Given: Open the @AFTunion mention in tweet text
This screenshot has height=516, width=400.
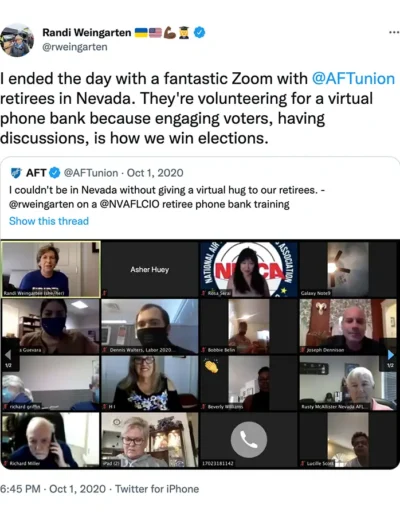Looking at the screenshot, I should [353, 79].
